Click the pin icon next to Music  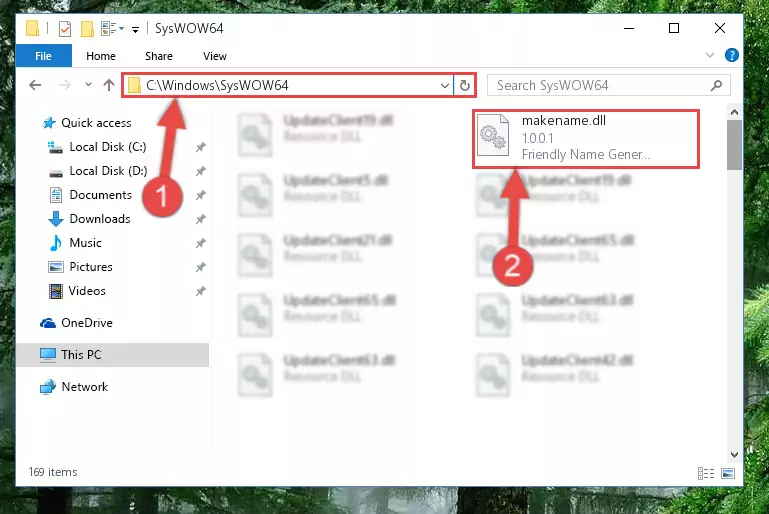point(201,243)
